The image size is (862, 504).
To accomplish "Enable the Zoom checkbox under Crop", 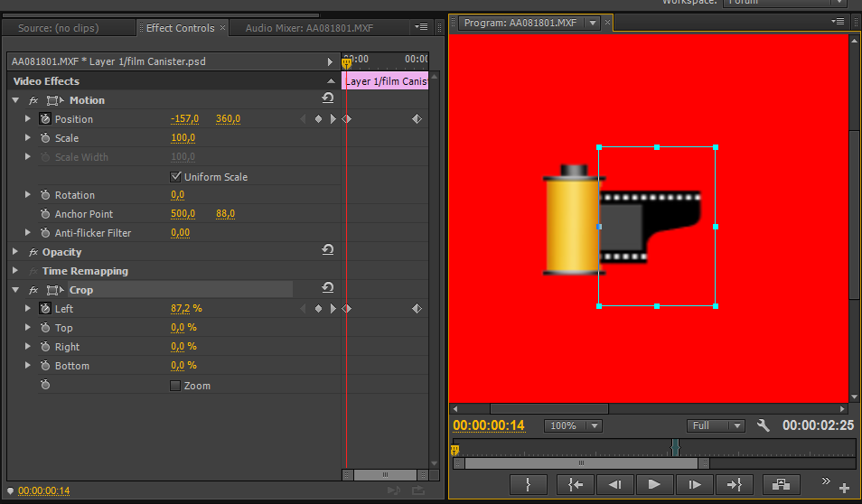I will tap(176, 386).
